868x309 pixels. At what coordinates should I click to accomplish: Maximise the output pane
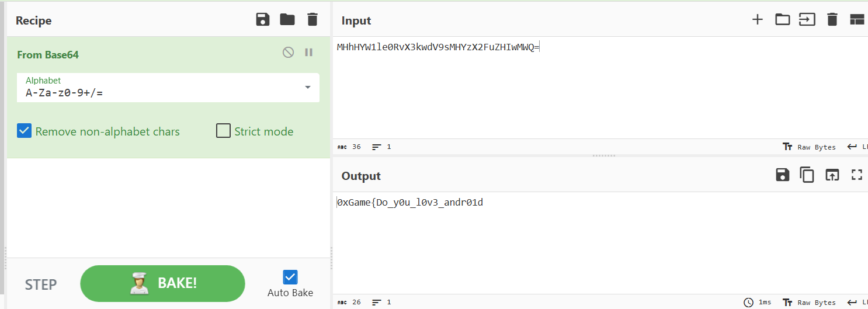[x=857, y=175]
